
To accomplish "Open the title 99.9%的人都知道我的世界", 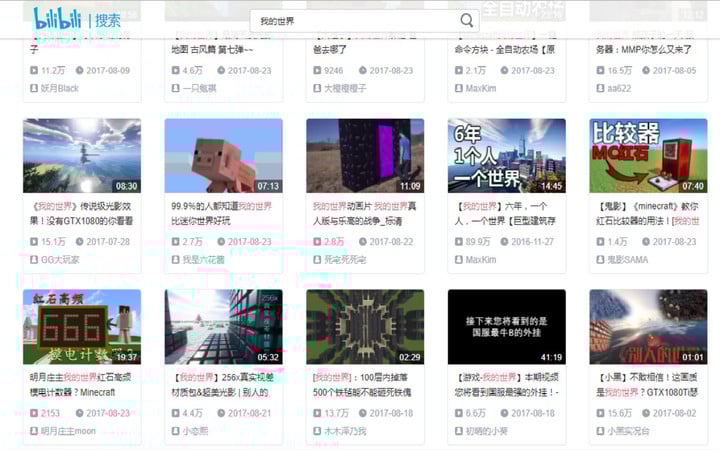I will (x=222, y=214).
